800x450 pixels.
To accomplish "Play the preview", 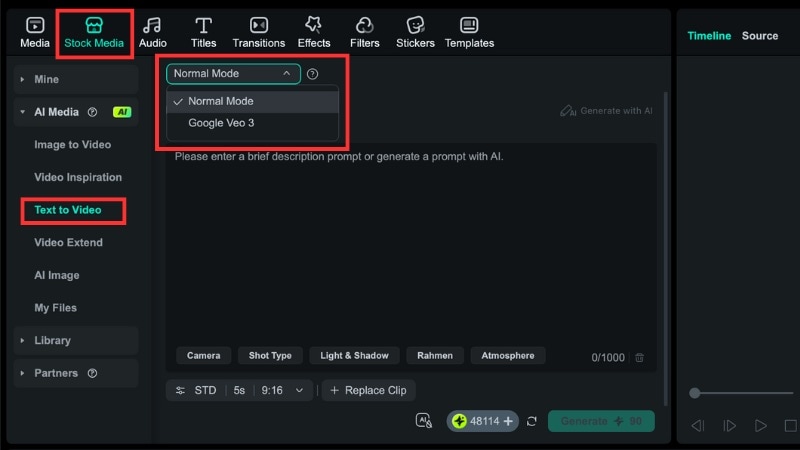I will click(x=760, y=425).
